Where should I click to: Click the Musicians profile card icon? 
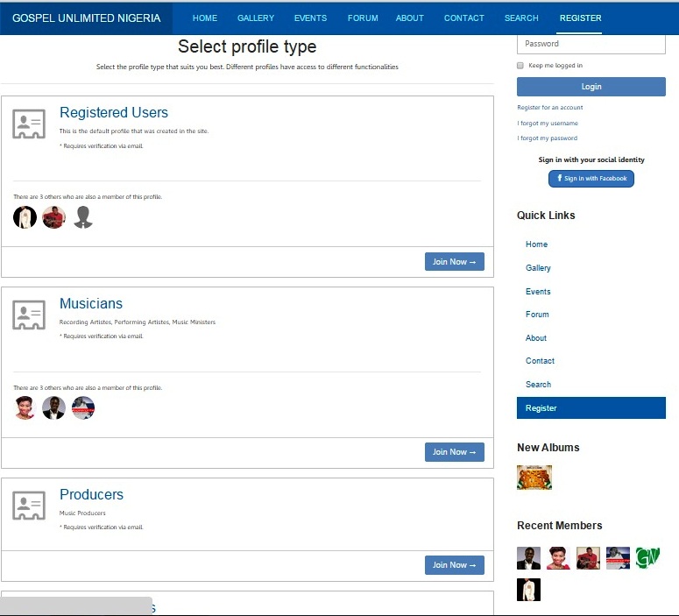tap(29, 315)
